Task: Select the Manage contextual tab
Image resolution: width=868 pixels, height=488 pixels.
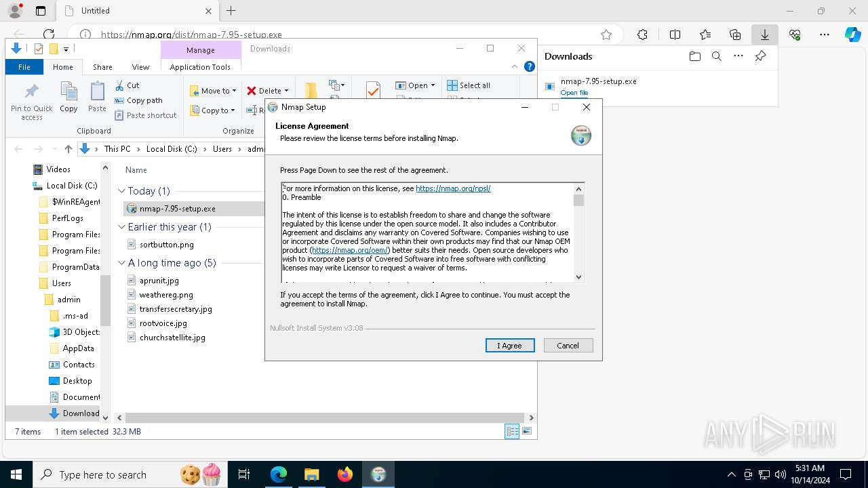Action: pos(201,50)
